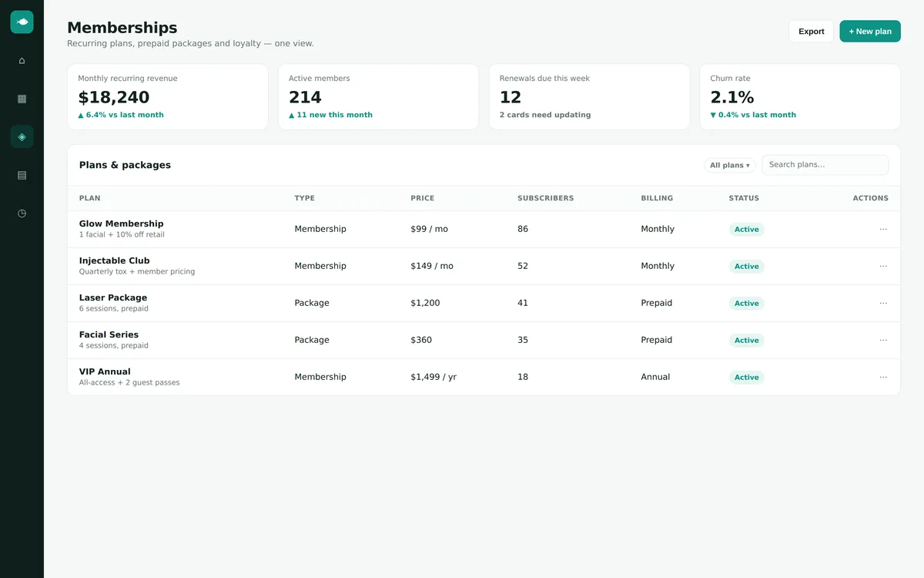Expand the All plans filter dropdown
The height and width of the screenshot is (578, 924).
pyautogui.click(x=729, y=165)
